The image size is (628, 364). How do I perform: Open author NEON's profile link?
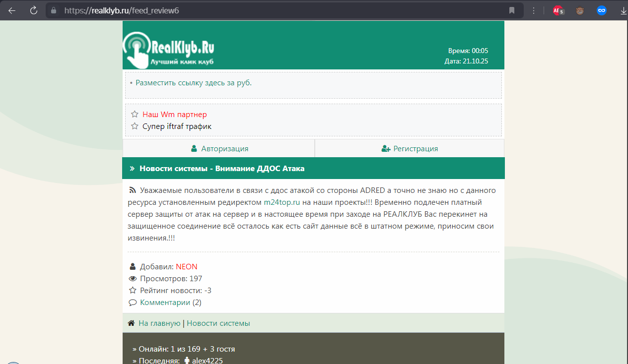pyautogui.click(x=186, y=267)
